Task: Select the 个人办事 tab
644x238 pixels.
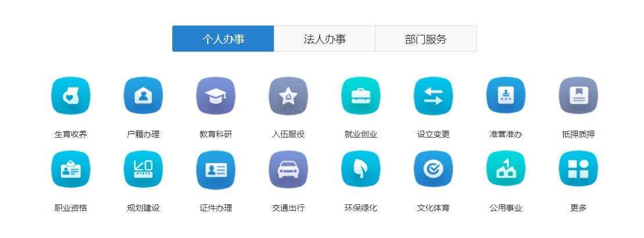Action: click(223, 39)
